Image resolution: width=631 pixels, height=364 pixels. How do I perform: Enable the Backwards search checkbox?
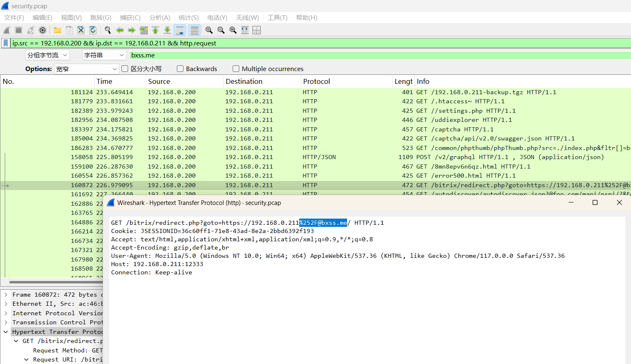pos(180,69)
